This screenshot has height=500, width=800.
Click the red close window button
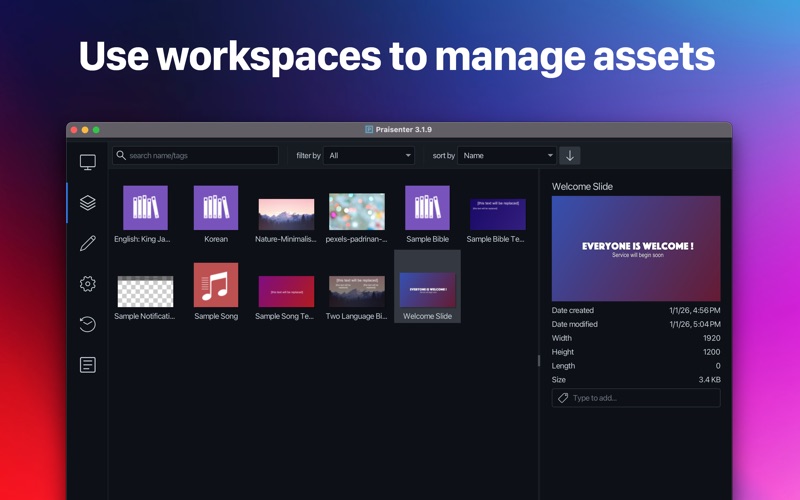(74, 130)
